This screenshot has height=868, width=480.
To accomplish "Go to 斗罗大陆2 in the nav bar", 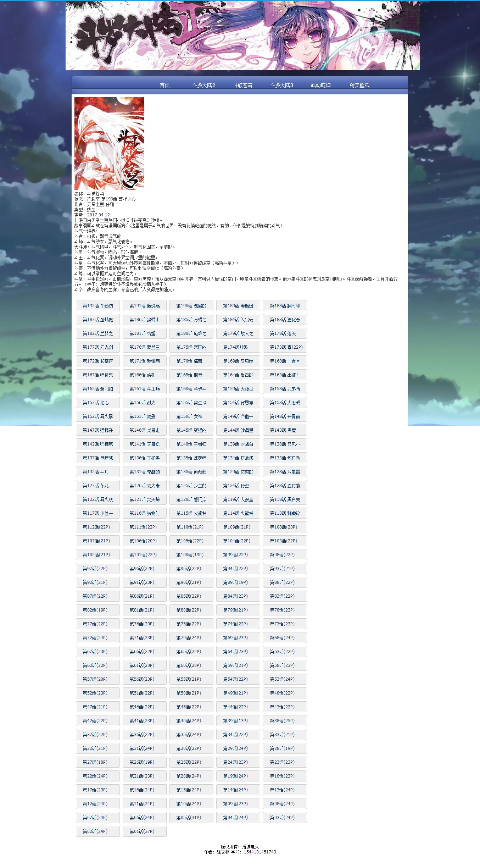I will 204,85.
